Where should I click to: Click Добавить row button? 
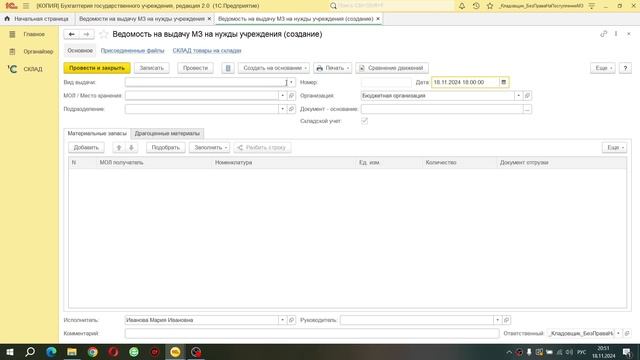click(86, 147)
